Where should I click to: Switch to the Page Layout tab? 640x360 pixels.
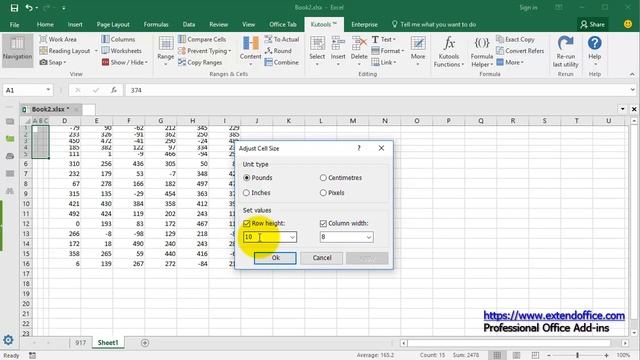(113, 24)
